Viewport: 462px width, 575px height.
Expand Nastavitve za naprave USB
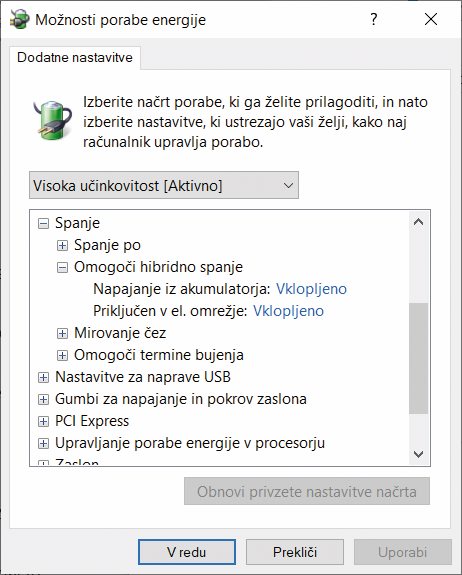coord(43,377)
